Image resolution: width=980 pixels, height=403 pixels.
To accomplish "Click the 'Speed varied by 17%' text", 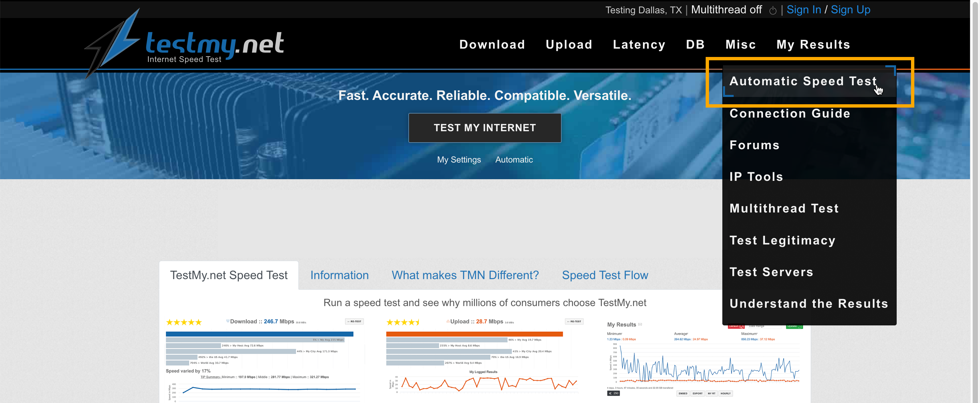I will [188, 371].
